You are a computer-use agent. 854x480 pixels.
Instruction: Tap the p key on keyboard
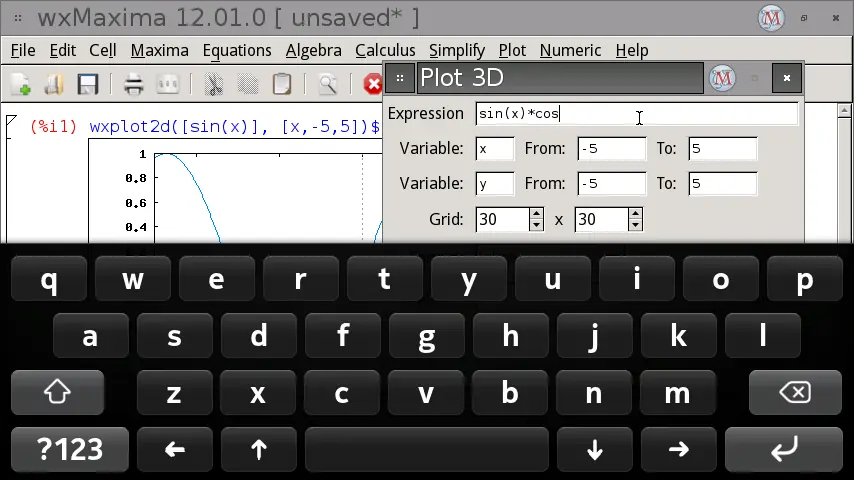[804, 279]
